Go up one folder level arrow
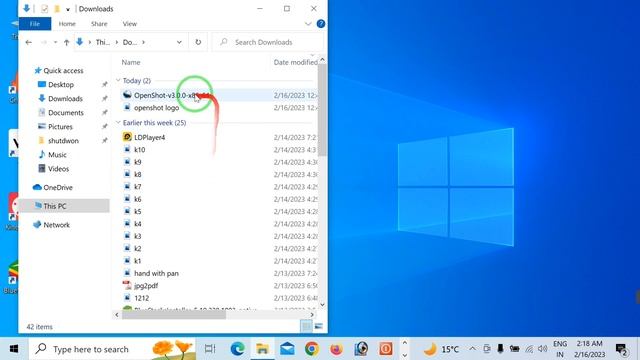 pos(67,42)
